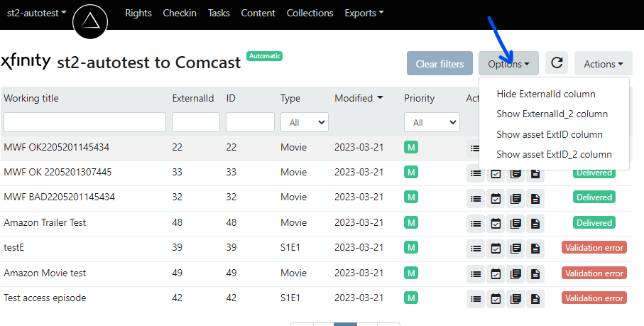Click calendar icon in MWF BAD2205201145434 row
Viewport: 644px width, 326px height.
click(496, 197)
